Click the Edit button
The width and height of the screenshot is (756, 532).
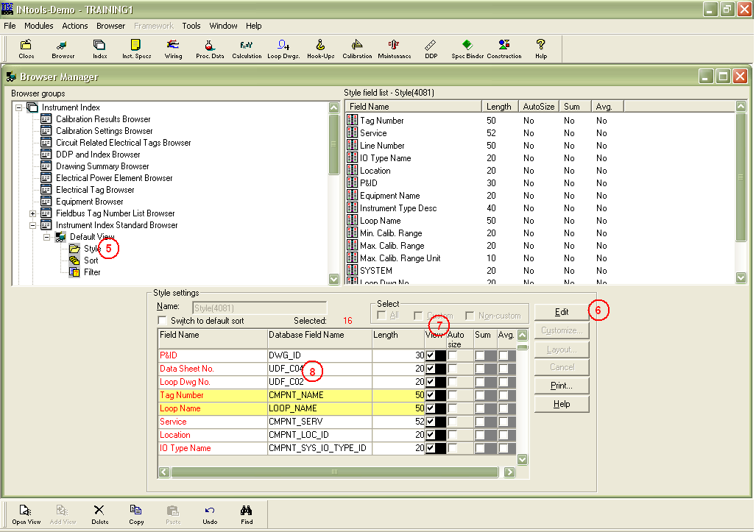click(561, 311)
